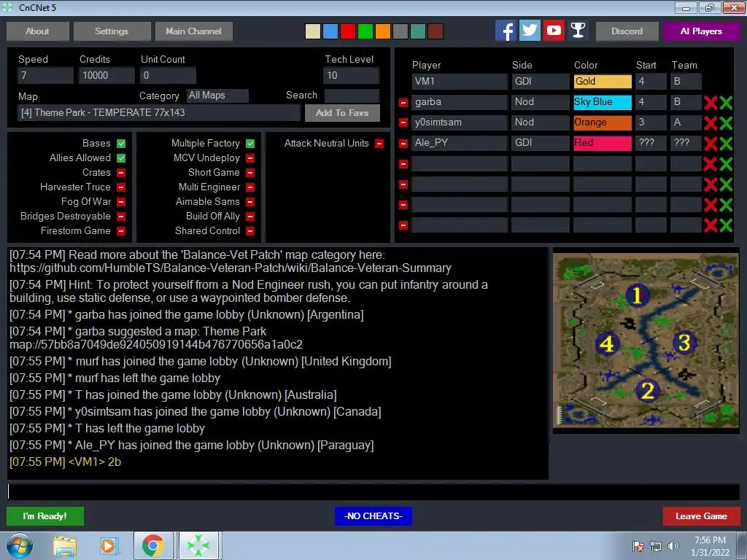
Task: Click the red X kick icon for y0simtsam
Action: (711, 122)
